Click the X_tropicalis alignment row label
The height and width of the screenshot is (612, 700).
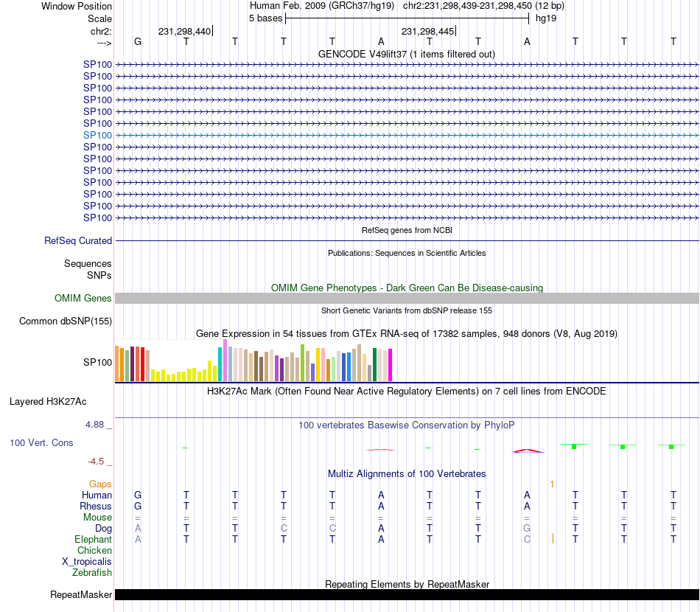(x=87, y=562)
